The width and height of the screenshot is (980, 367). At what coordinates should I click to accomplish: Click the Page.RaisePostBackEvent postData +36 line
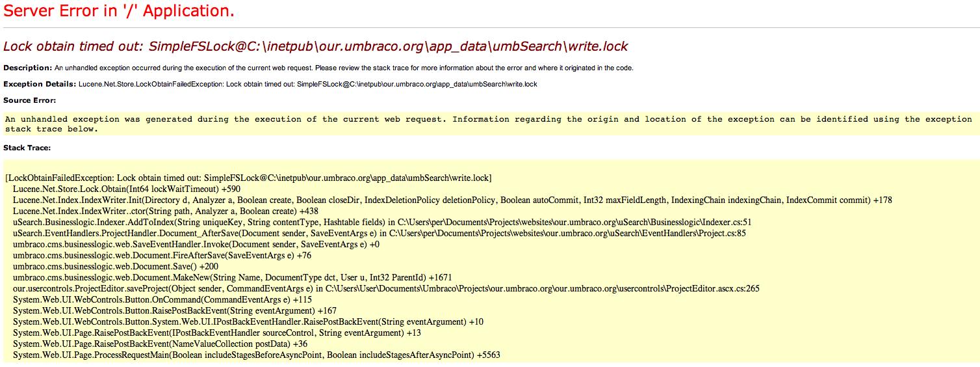click(x=161, y=344)
